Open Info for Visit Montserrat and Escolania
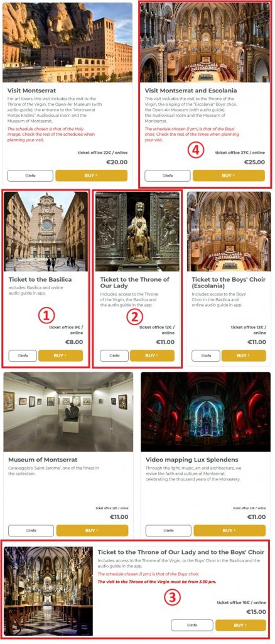The height and width of the screenshot is (644, 275). click(x=168, y=175)
